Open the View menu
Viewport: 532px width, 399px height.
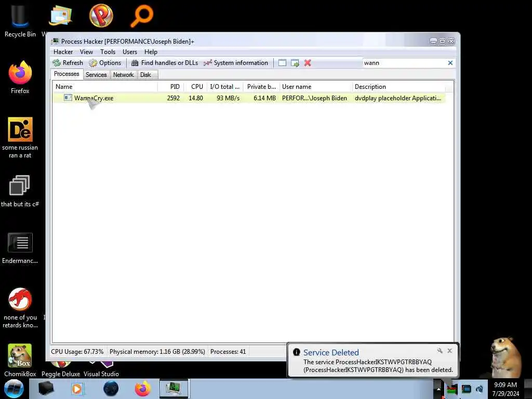[87, 52]
